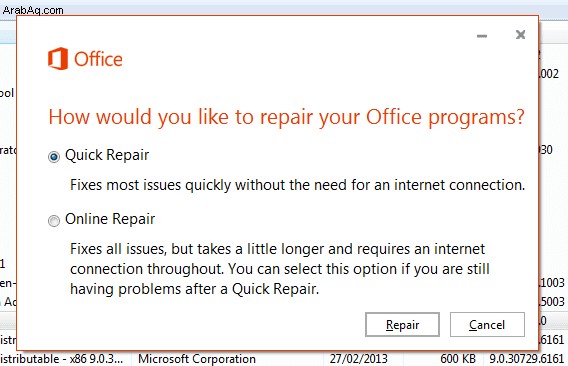Click the Quick Repair description text
The width and height of the screenshot is (568, 366).
297,185
